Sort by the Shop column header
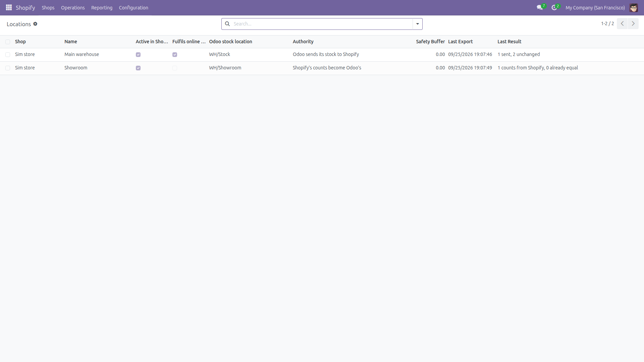The height and width of the screenshot is (362, 644). point(20,42)
